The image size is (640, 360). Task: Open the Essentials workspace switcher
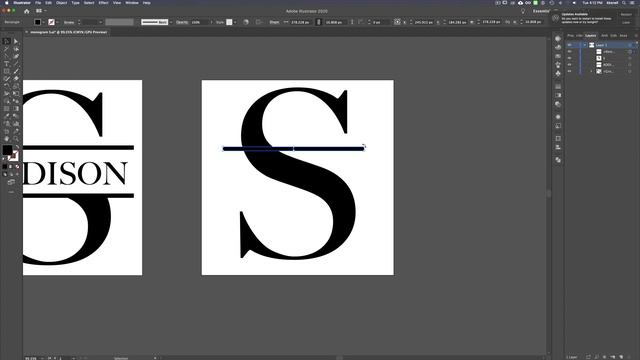click(x=542, y=11)
